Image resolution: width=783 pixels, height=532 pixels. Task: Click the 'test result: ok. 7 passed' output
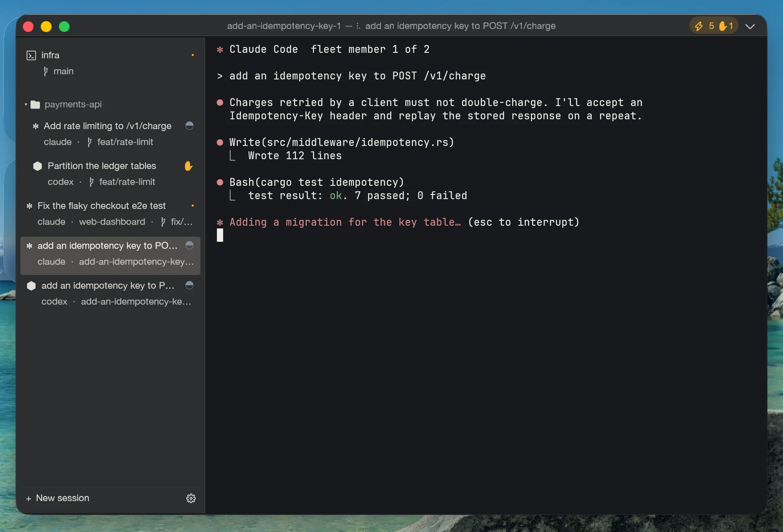point(357,196)
